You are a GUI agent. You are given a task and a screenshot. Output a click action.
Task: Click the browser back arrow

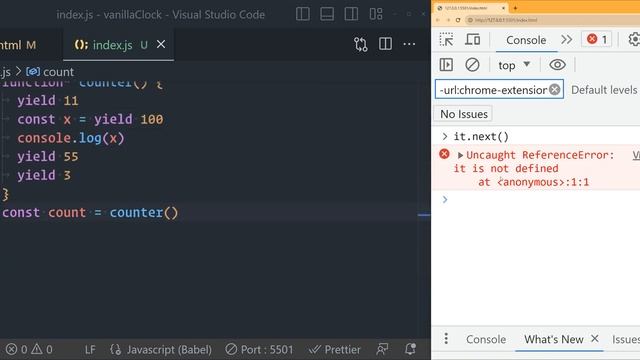tap(438, 20)
